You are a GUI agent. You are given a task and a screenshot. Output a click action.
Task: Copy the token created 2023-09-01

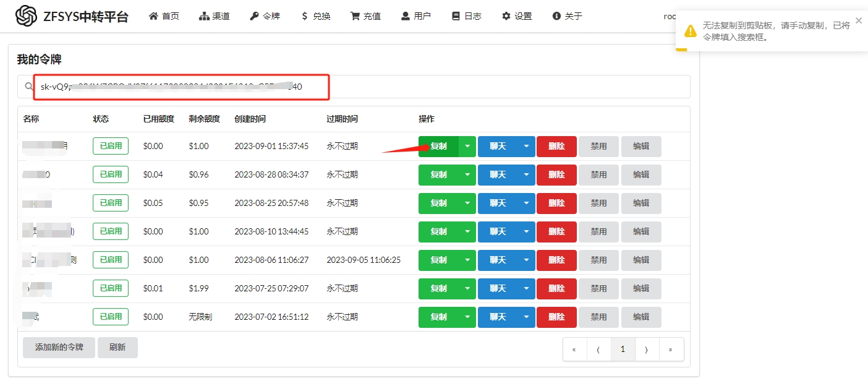[438, 147]
